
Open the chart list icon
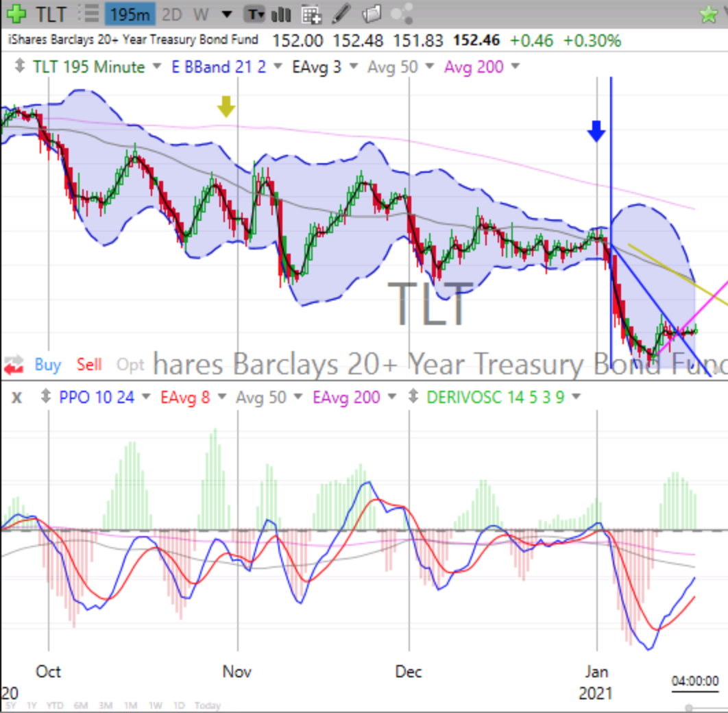(90, 14)
